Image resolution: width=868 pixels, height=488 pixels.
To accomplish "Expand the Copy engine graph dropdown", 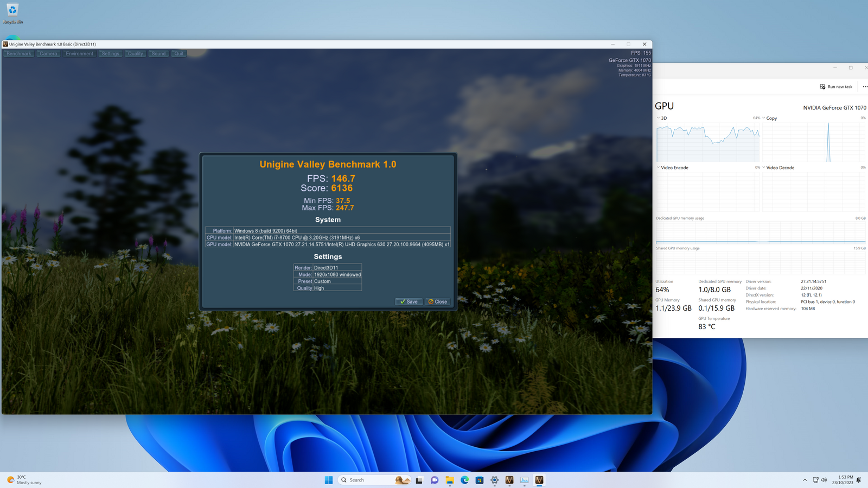I will click(763, 118).
